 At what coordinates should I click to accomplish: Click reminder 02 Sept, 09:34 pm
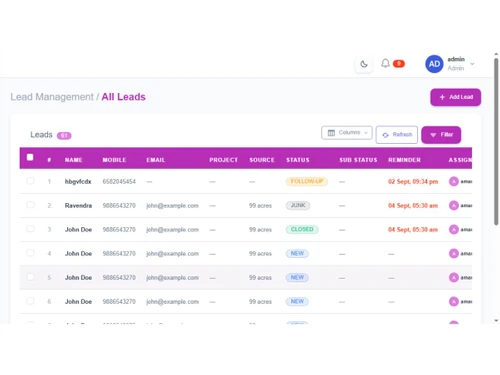point(413,182)
